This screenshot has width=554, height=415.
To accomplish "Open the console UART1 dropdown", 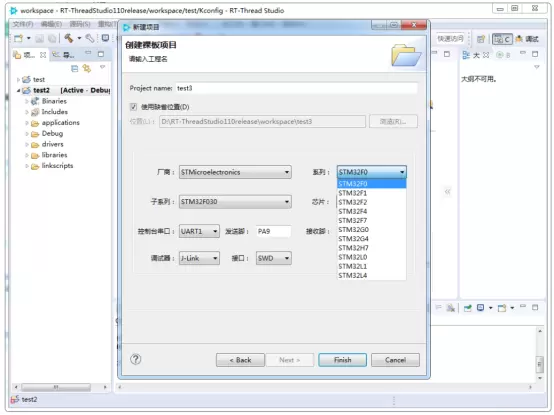I will (x=199, y=231).
